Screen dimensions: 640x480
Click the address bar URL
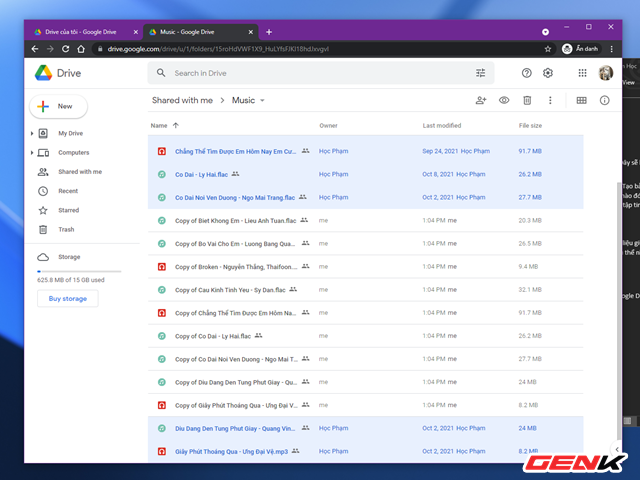pos(218,49)
